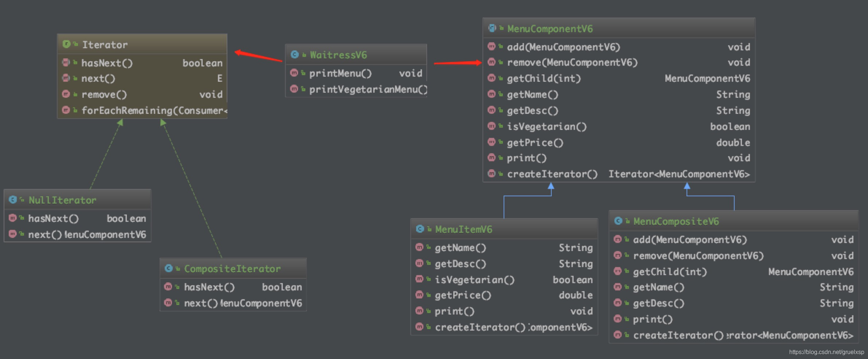Click method icon beside Iterator forEachRemaining

[x=66, y=110]
